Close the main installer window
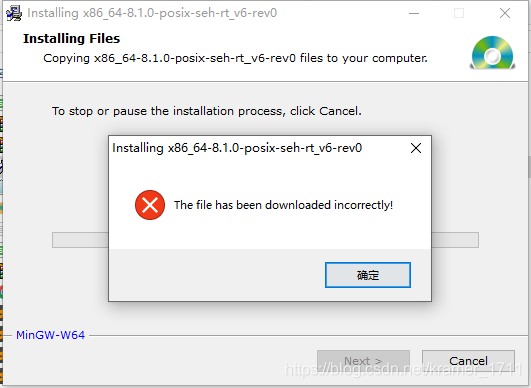Image resolution: width=531 pixels, height=388 pixels. click(x=505, y=14)
